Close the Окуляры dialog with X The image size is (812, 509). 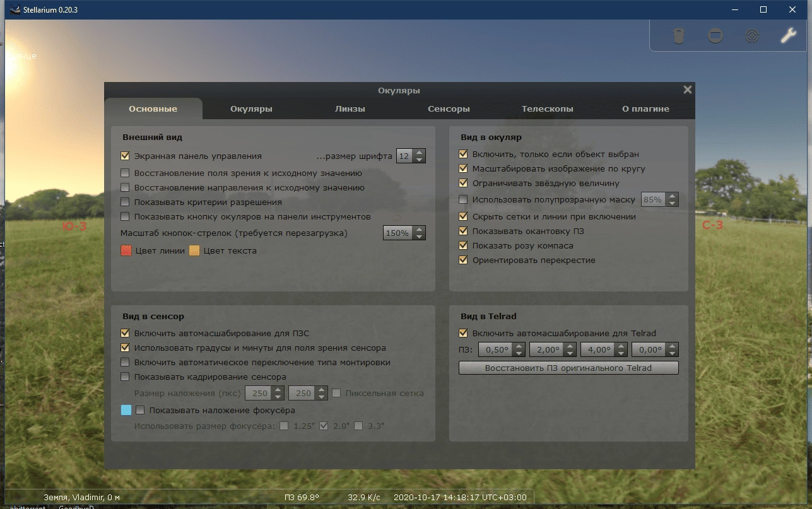coord(688,90)
